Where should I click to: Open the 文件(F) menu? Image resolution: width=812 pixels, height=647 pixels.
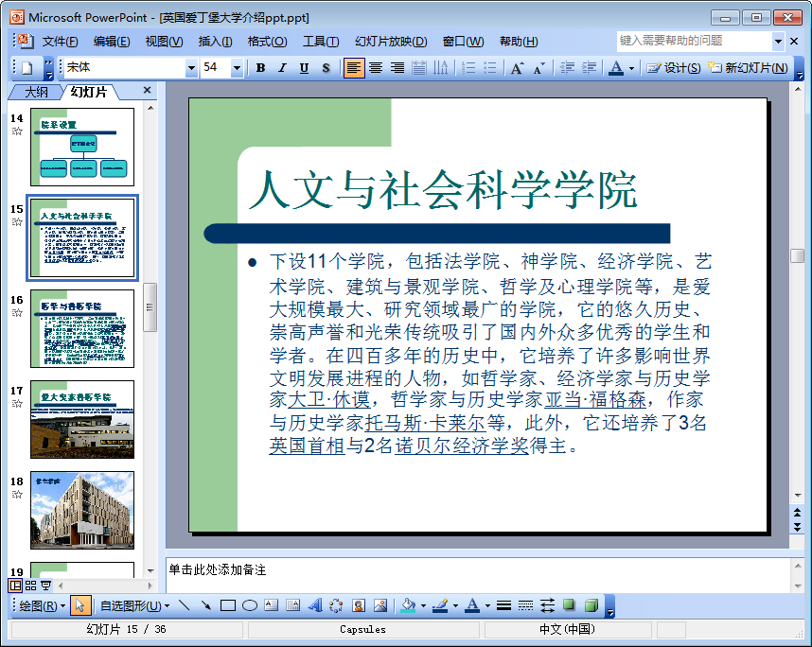tap(60, 42)
